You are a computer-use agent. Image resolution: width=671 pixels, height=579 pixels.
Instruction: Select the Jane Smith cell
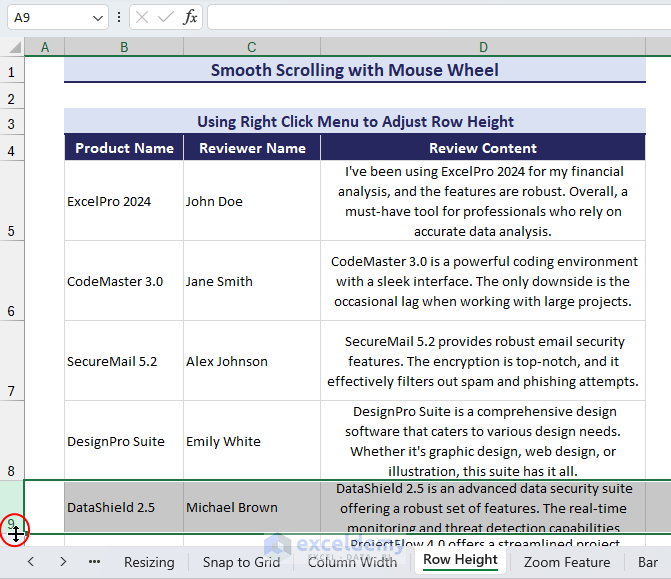tap(252, 281)
